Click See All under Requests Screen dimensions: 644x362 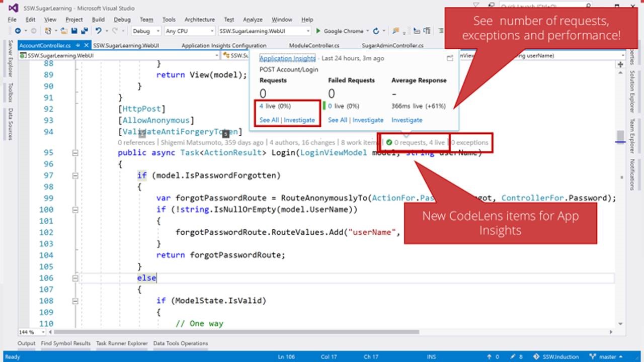coord(269,120)
